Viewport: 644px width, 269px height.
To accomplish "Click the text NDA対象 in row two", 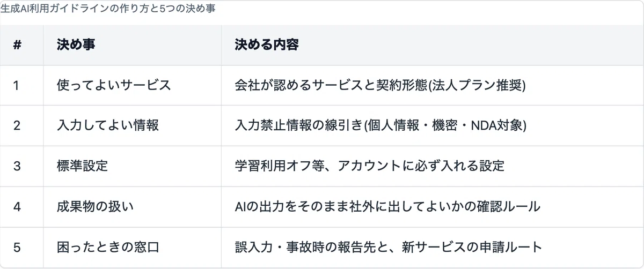I will tap(497, 125).
